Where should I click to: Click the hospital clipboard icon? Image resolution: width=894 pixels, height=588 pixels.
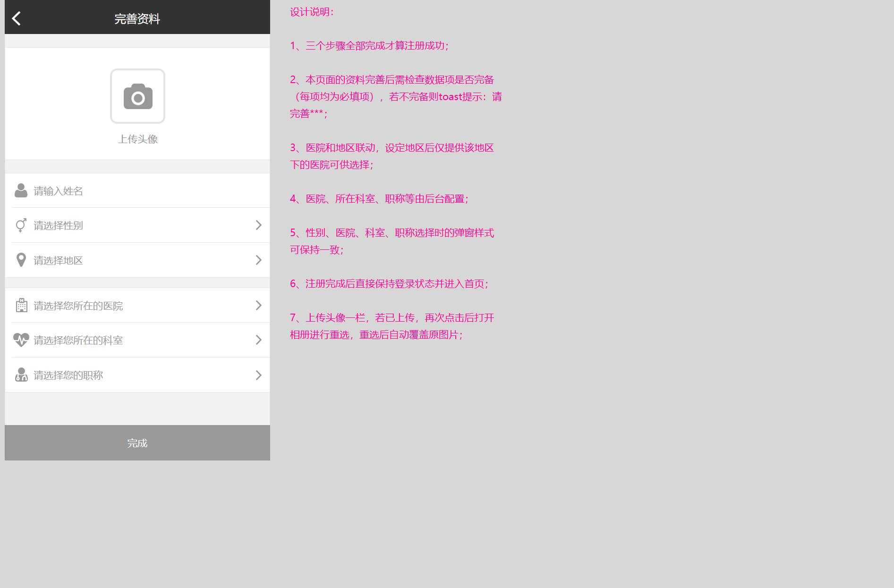tap(21, 305)
